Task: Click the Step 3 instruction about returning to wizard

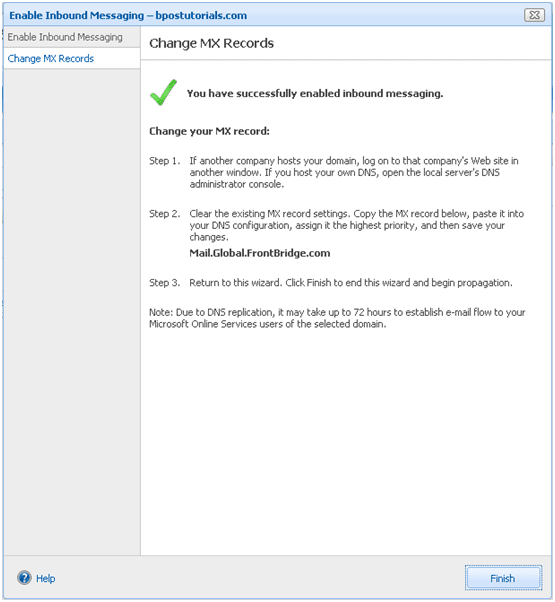Action: pyautogui.click(x=351, y=283)
